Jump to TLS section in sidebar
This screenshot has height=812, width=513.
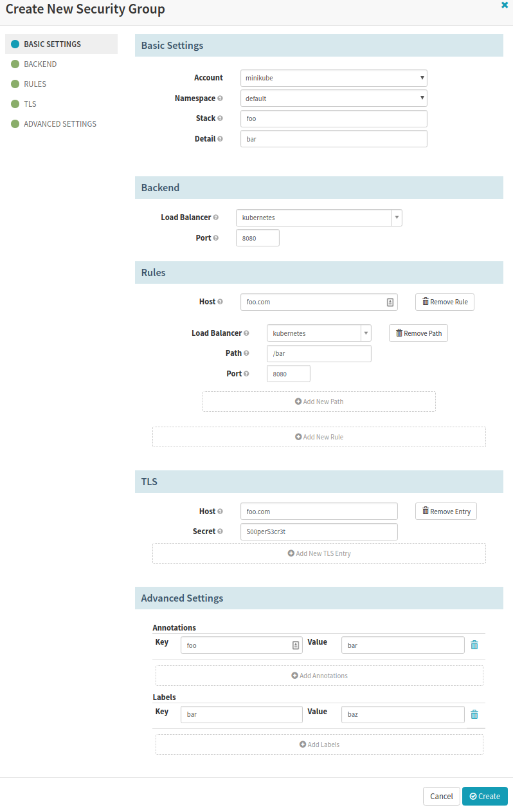click(30, 104)
